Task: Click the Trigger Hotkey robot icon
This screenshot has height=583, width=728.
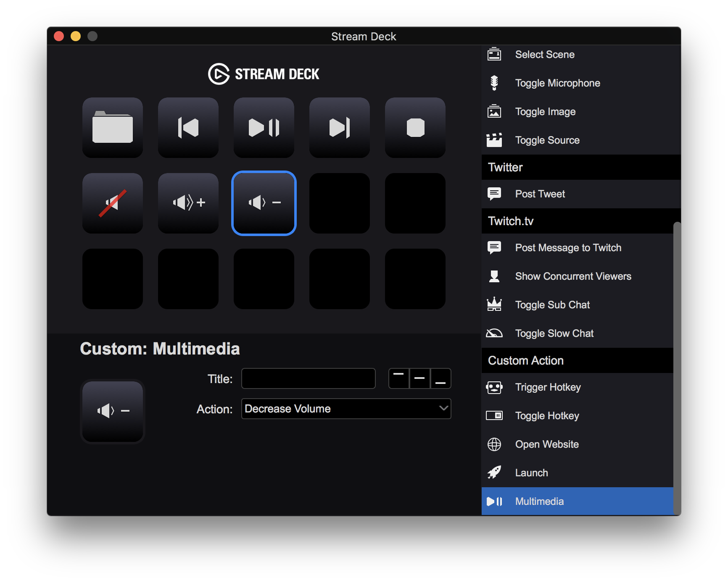Action: click(494, 387)
